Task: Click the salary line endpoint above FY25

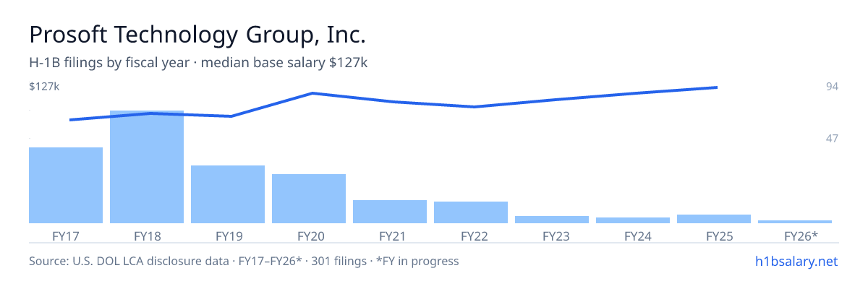Action: pyautogui.click(x=716, y=87)
